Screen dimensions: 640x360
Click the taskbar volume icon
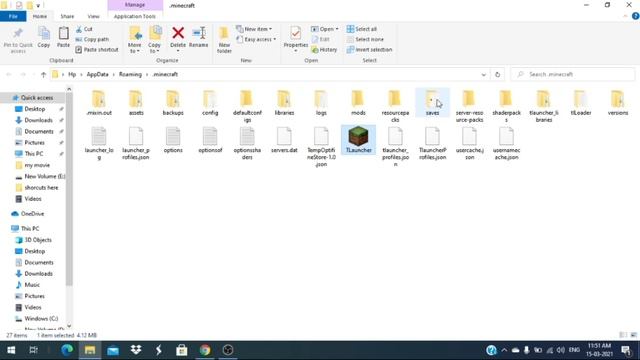(561, 350)
